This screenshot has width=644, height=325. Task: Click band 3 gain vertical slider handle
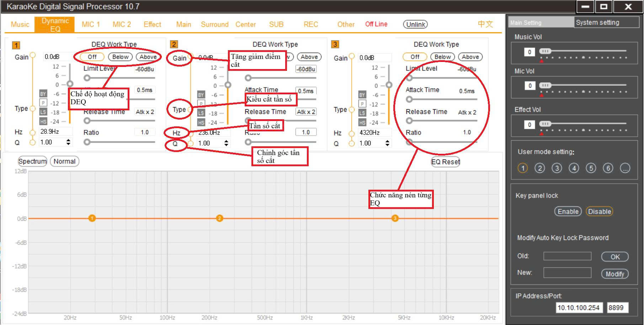[x=389, y=85]
